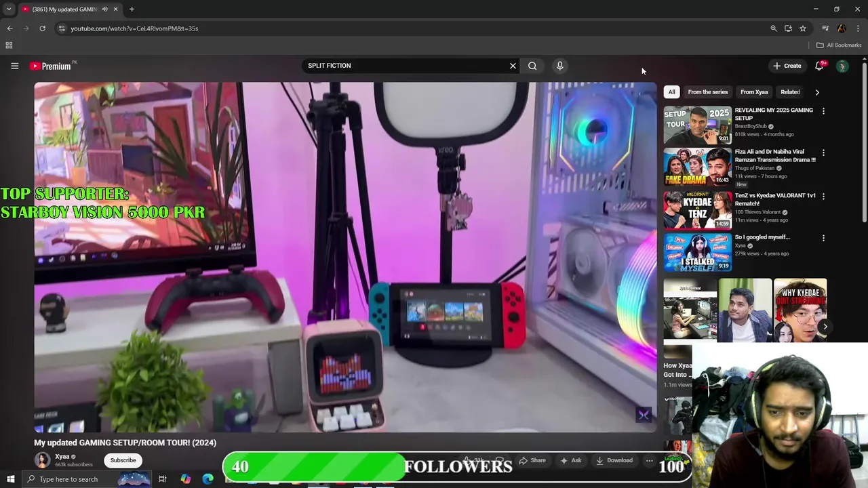Select the address bar URL

pos(134,28)
